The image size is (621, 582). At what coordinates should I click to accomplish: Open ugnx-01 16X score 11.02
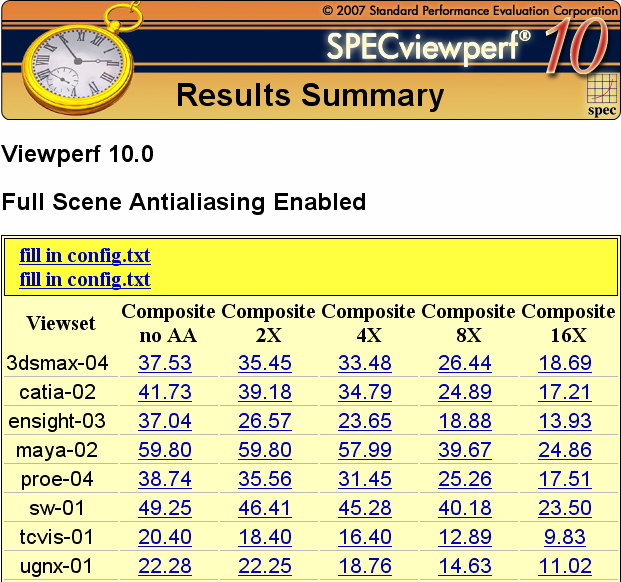tap(565, 566)
